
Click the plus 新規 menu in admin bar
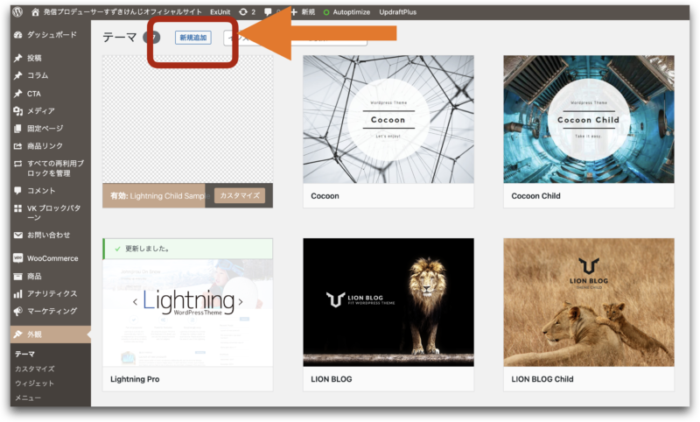(x=303, y=12)
